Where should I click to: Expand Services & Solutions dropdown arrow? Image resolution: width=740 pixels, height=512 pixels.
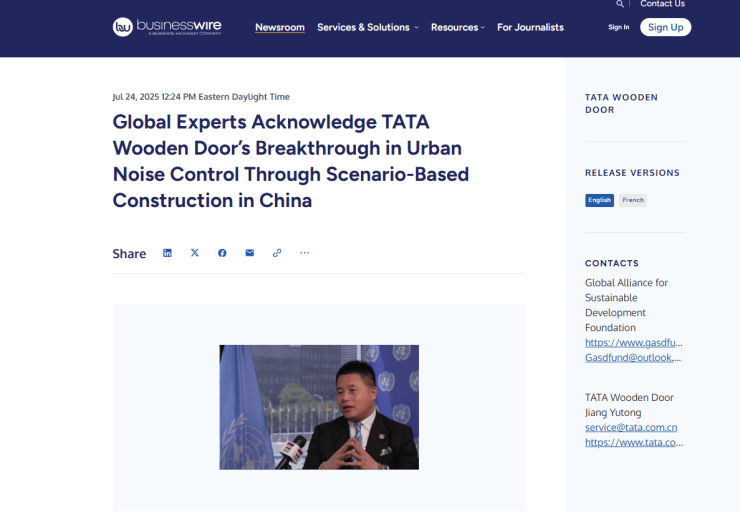[x=416, y=27]
